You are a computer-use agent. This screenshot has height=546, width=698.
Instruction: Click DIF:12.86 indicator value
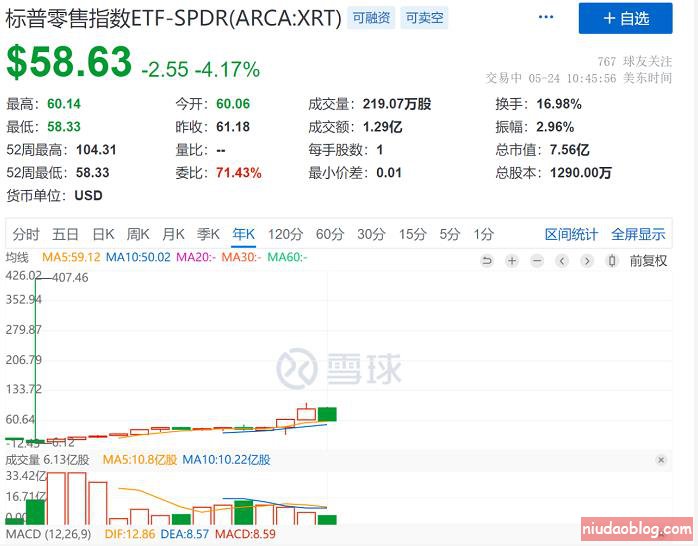click(x=130, y=534)
